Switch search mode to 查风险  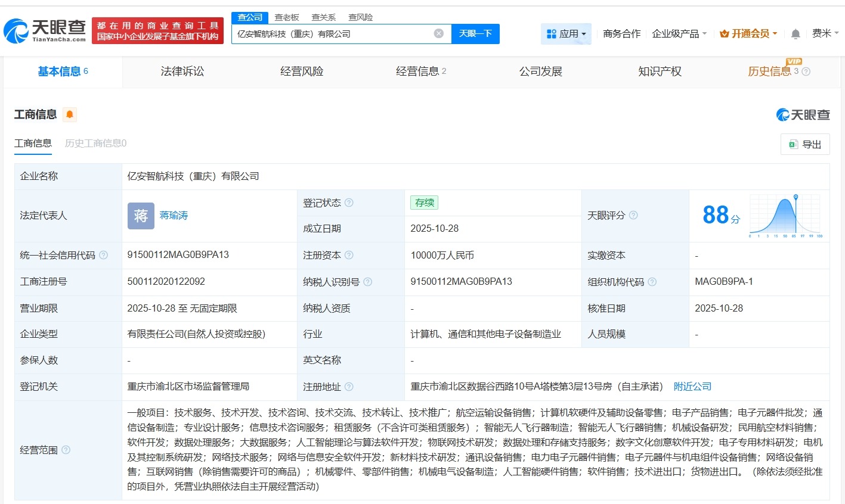tap(360, 17)
